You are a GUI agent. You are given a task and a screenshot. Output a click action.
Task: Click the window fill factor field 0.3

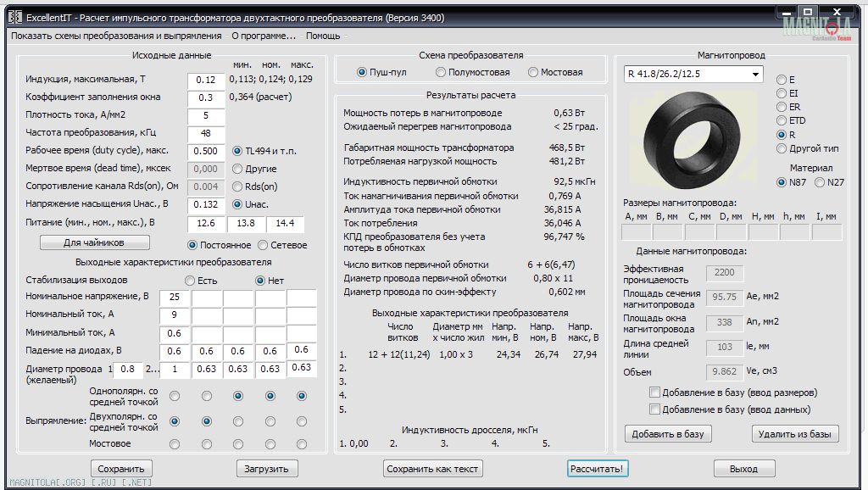tap(206, 97)
